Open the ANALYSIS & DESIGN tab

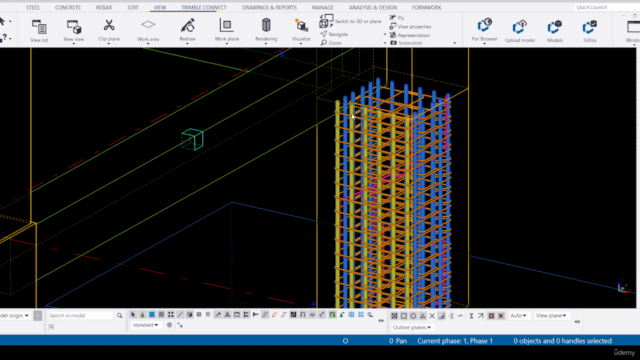373,7
